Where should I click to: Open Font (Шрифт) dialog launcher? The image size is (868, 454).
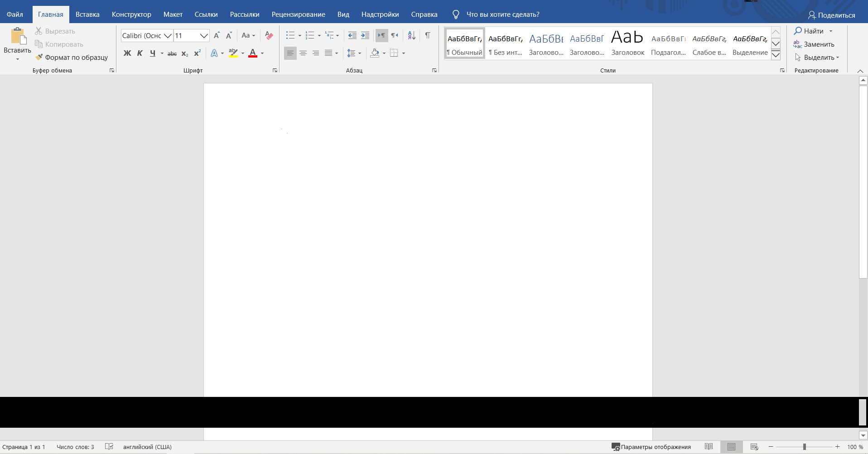click(275, 70)
